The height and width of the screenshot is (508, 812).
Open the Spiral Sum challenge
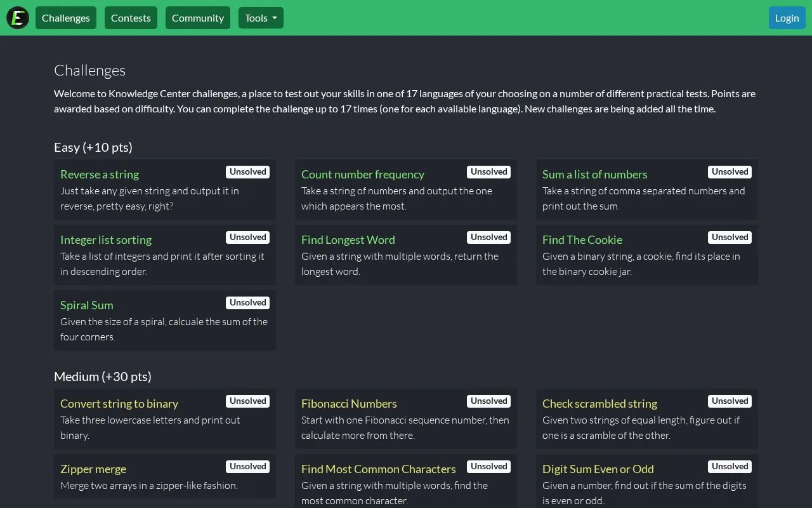(87, 305)
